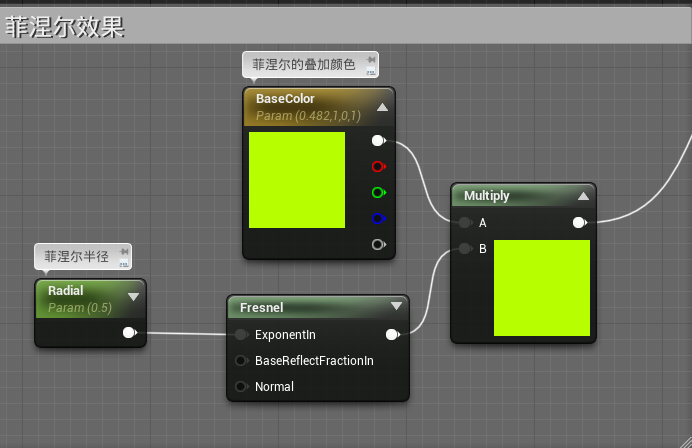Click the ExponentIn label on Fresnel
This screenshot has width=692, height=448.
pos(285,335)
